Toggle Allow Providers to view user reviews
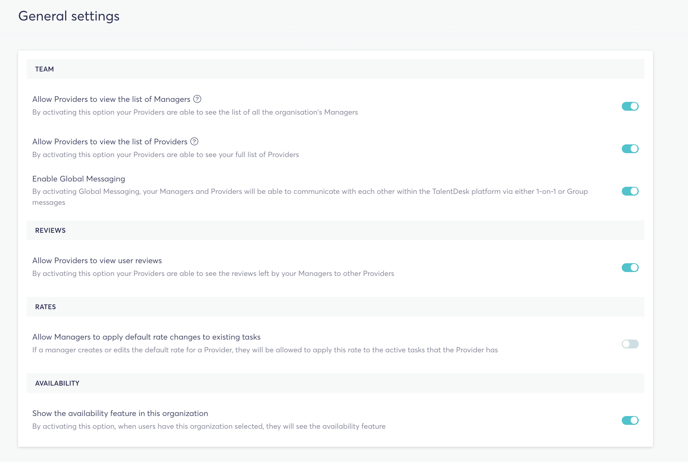688x462 pixels. point(630,268)
